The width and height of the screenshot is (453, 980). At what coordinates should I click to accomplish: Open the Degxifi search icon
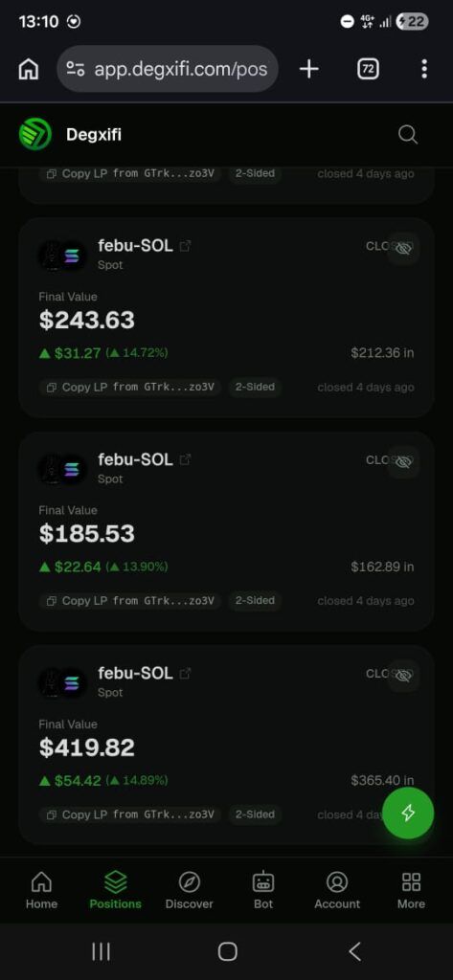[x=407, y=134]
